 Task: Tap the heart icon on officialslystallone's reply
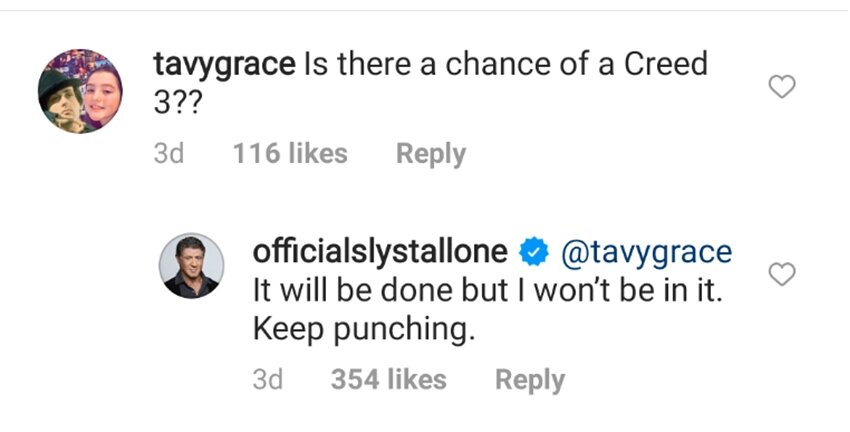click(780, 274)
